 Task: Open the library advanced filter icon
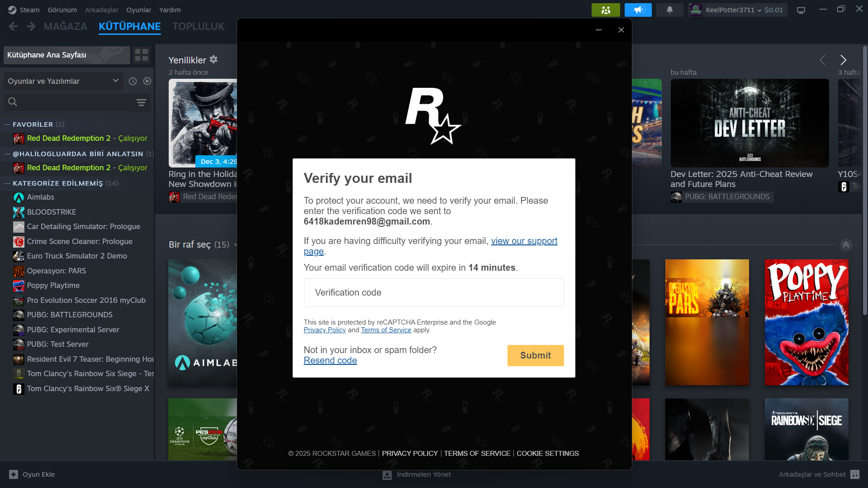pyautogui.click(x=141, y=102)
